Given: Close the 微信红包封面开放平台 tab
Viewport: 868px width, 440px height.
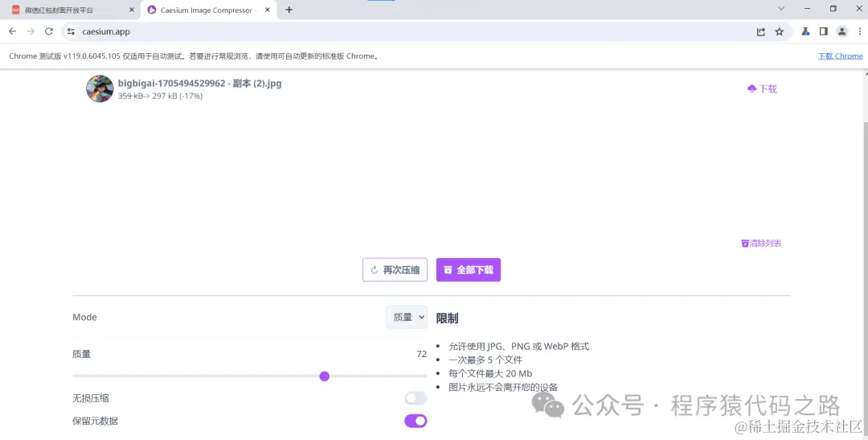Looking at the screenshot, I should [131, 10].
